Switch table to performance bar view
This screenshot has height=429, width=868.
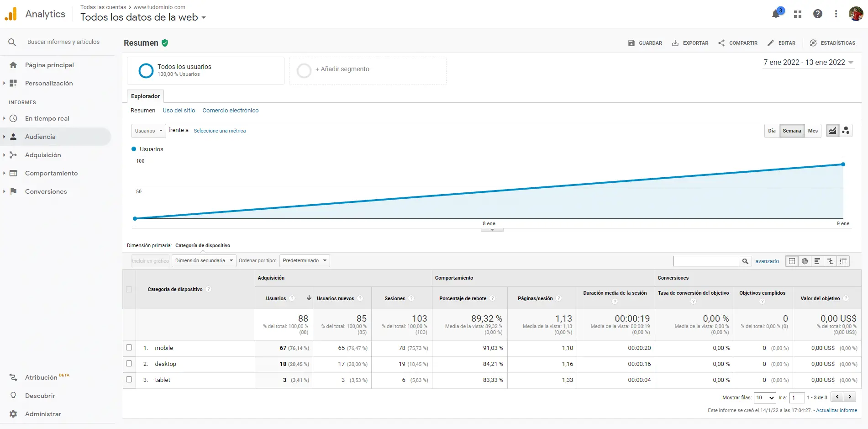(x=817, y=261)
